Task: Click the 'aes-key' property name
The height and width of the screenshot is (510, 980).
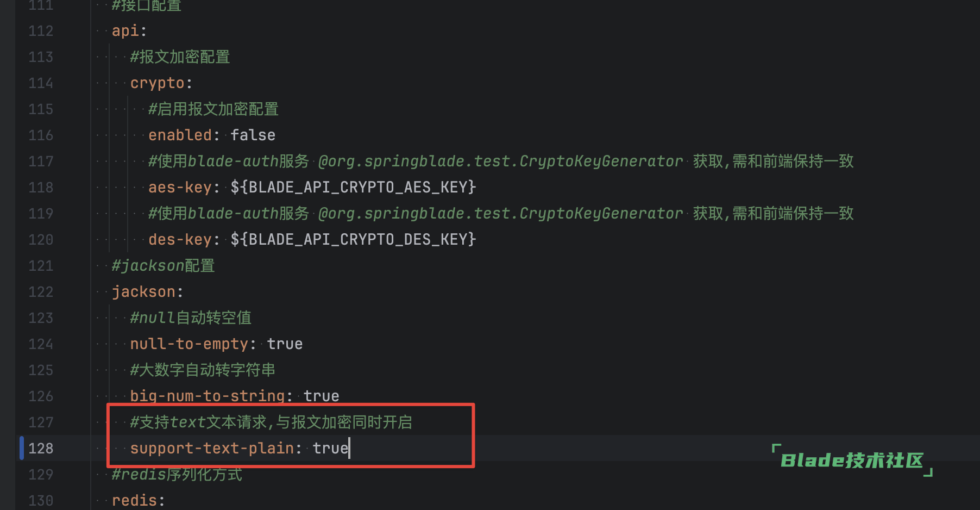Action: point(180,187)
